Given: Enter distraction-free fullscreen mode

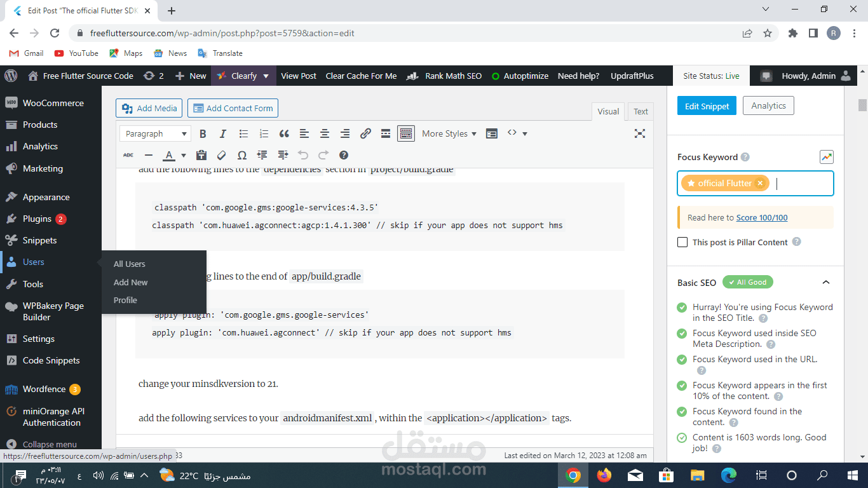Looking at the screenshot, I should 640,133.
